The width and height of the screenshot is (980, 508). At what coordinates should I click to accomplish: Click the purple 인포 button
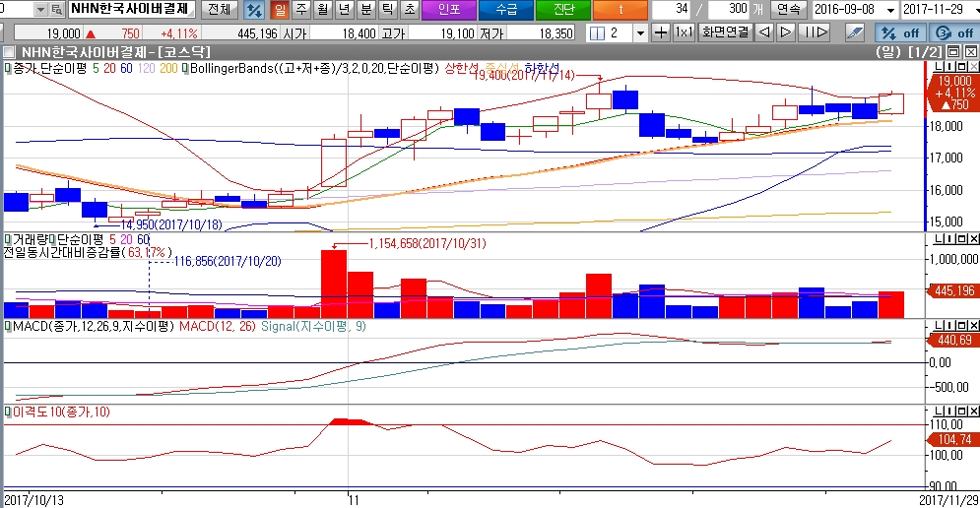(x=447, y=10)
